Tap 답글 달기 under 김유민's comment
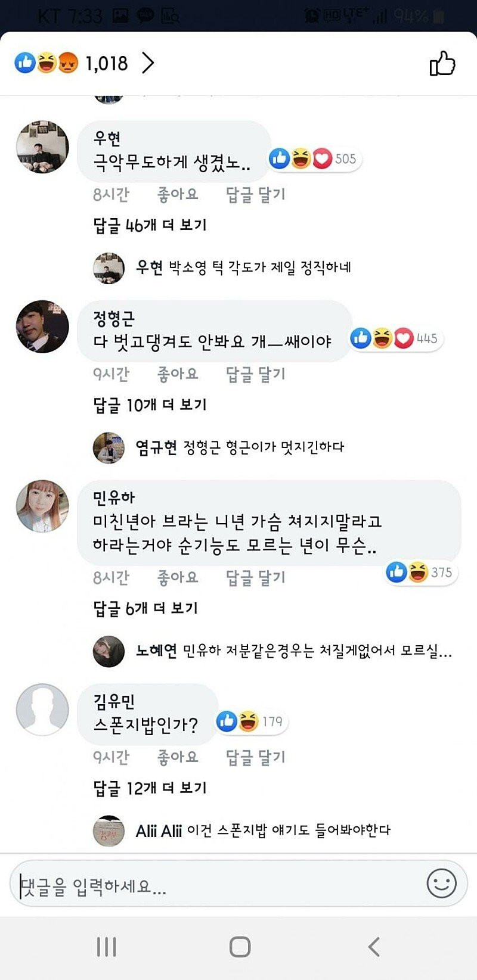The height and width of the screenshot is (980, 477). click(255, 757)
